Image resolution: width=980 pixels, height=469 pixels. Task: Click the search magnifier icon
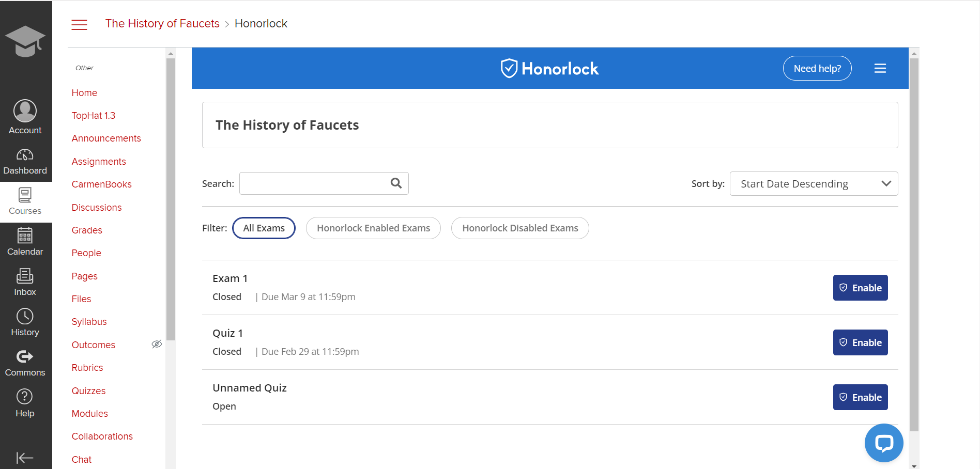[x=396, y=183]
